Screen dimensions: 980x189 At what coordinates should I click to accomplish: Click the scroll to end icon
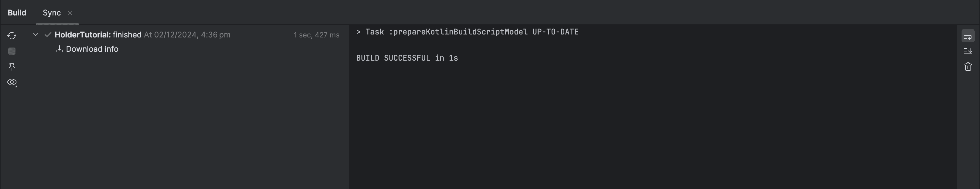click(x=968, y=51)
